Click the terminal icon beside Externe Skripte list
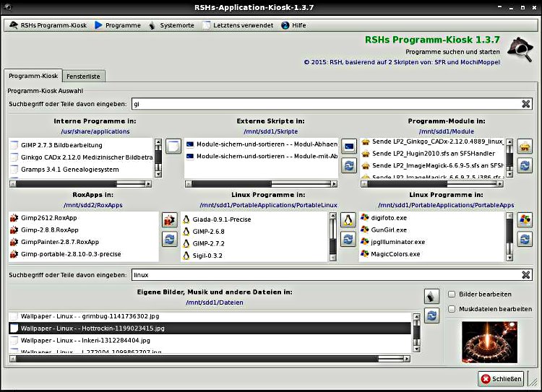 [349, 146]
